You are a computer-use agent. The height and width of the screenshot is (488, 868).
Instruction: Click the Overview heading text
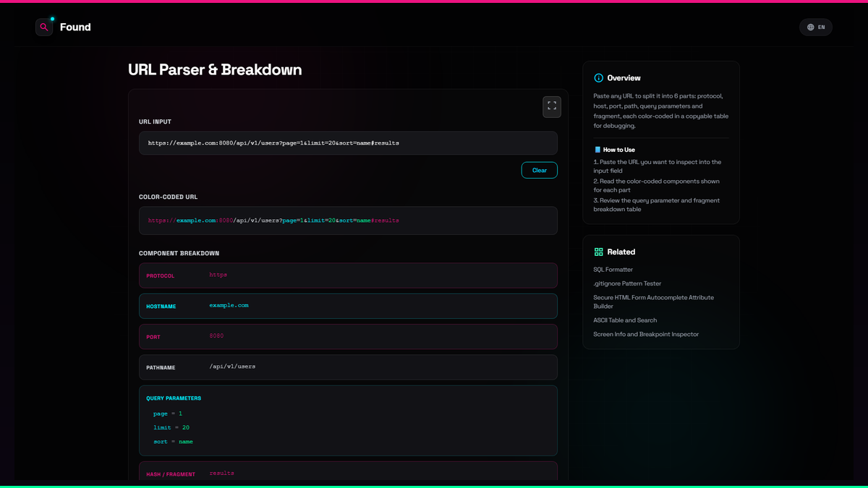[x=624, y=78]
